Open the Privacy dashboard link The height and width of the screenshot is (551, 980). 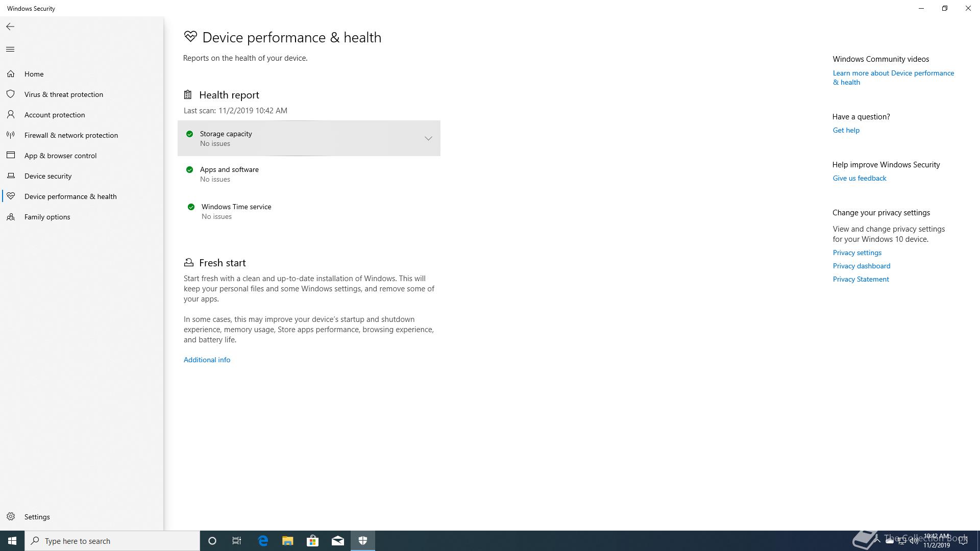point(862,266)
